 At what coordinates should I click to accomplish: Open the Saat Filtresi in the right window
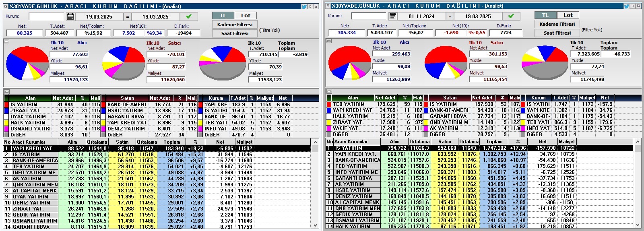tap(557, 33)
